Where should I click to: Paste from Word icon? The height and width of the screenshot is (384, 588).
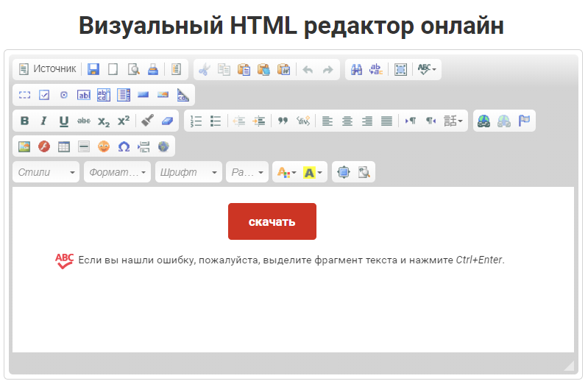pyautogui.click(x=283, y=70)
